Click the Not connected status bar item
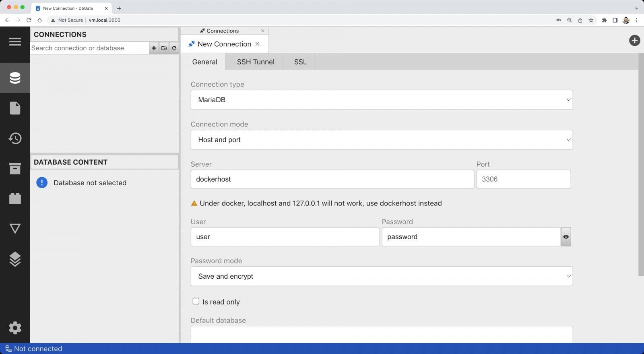 34,349
